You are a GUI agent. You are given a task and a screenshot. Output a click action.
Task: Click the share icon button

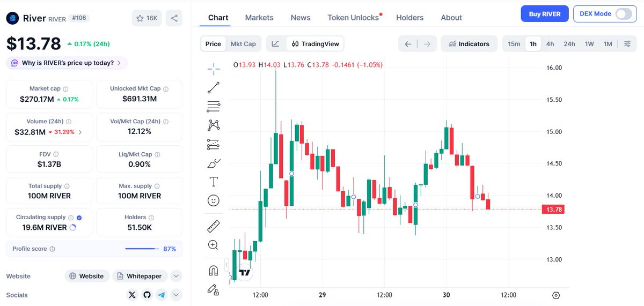click(x=174, y=18)
